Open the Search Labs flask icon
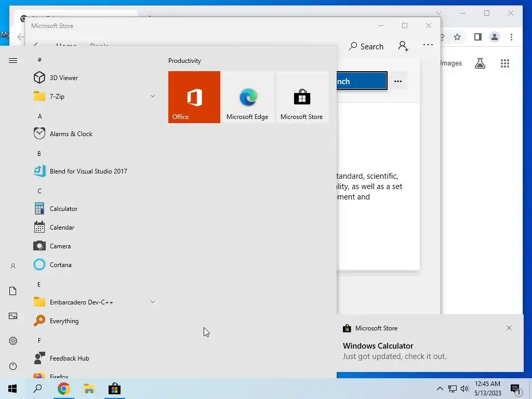The width and height of the screenshot is (532, 399). [x=480, y=63]
